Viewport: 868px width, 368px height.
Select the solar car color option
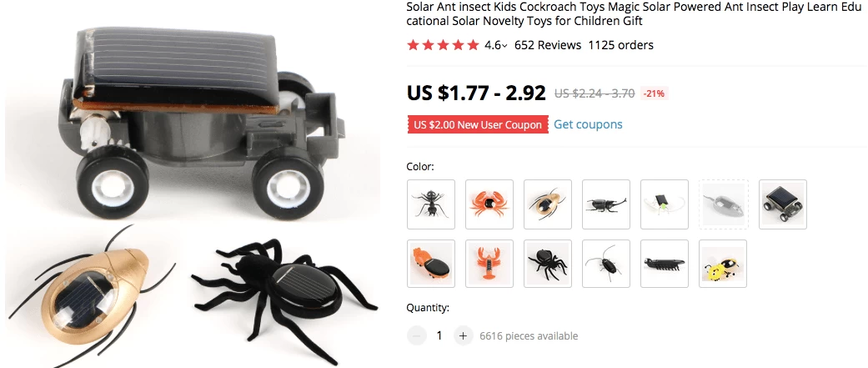point(783,204)
